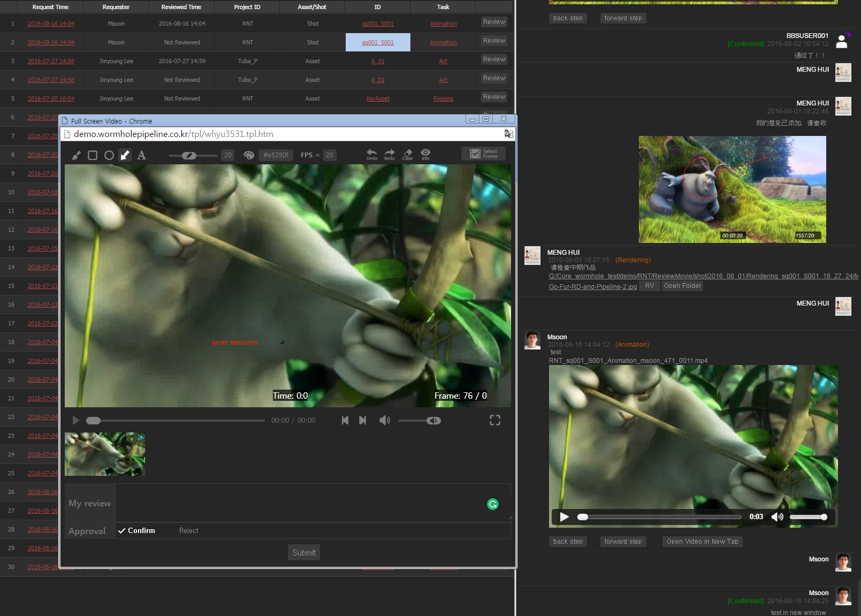Play the review video in popup
This screenshot has width=861, height=616.
pyautogui.click(x=76, y=421)
